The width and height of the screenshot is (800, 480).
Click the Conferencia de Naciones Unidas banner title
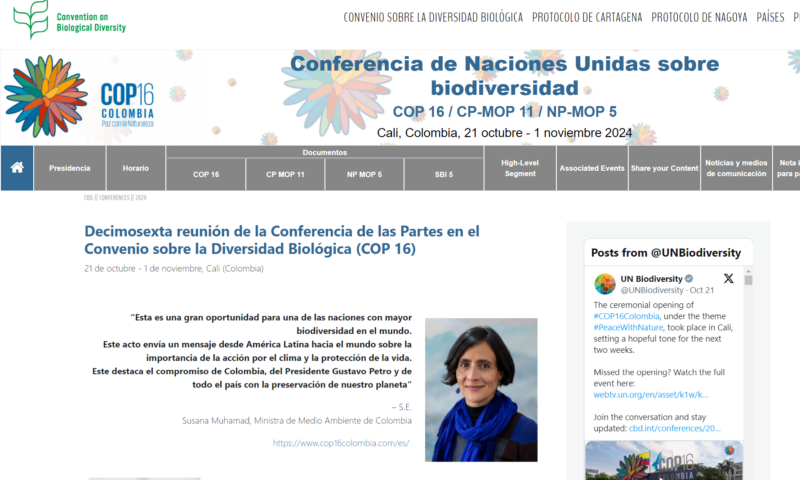tap(505, 75)
